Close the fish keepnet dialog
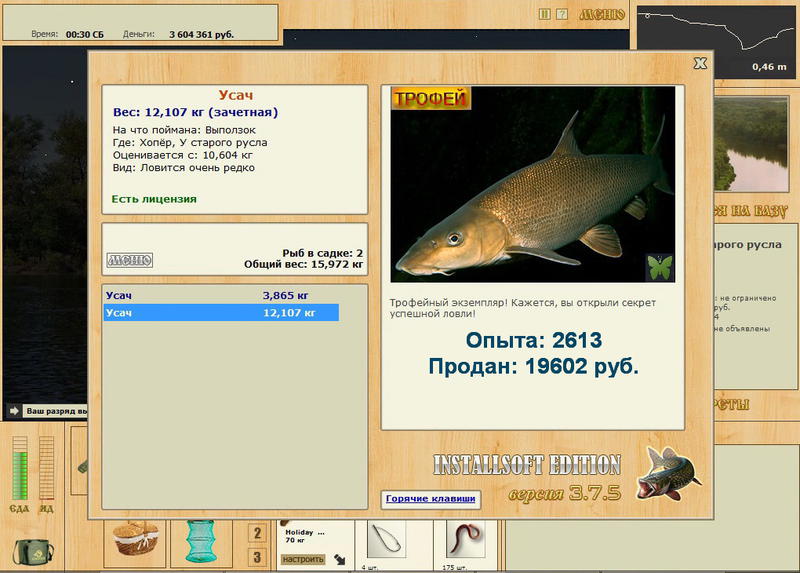This screenshot has width=800, height=573. tap(700, 63)
